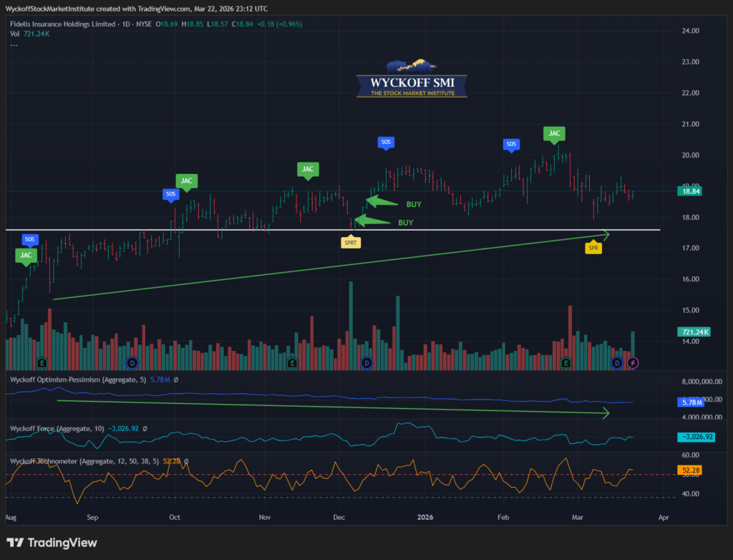The image size is (733, 560).
Task: Click the Fidelis Insurance Holdings Limited symbol name
Action: pos(64,24)
